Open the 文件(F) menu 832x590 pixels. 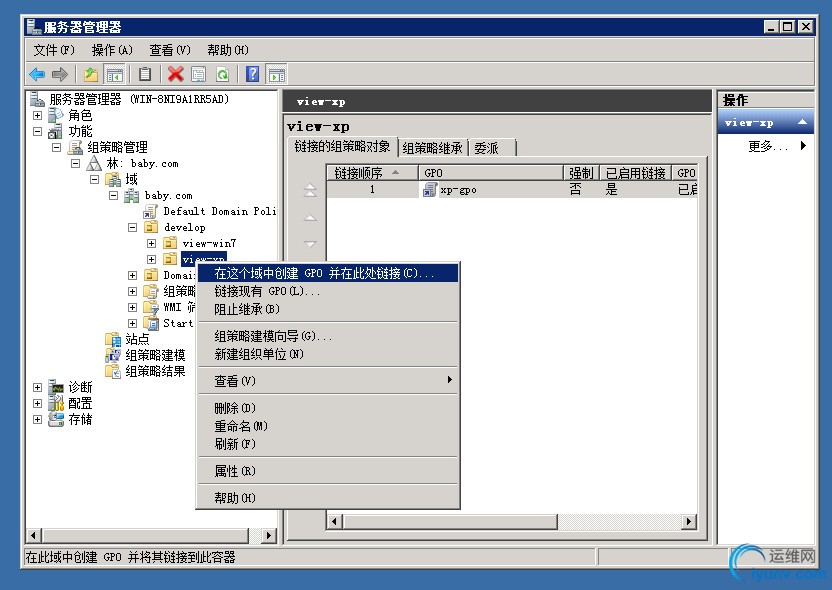click(x=54, y=50)
